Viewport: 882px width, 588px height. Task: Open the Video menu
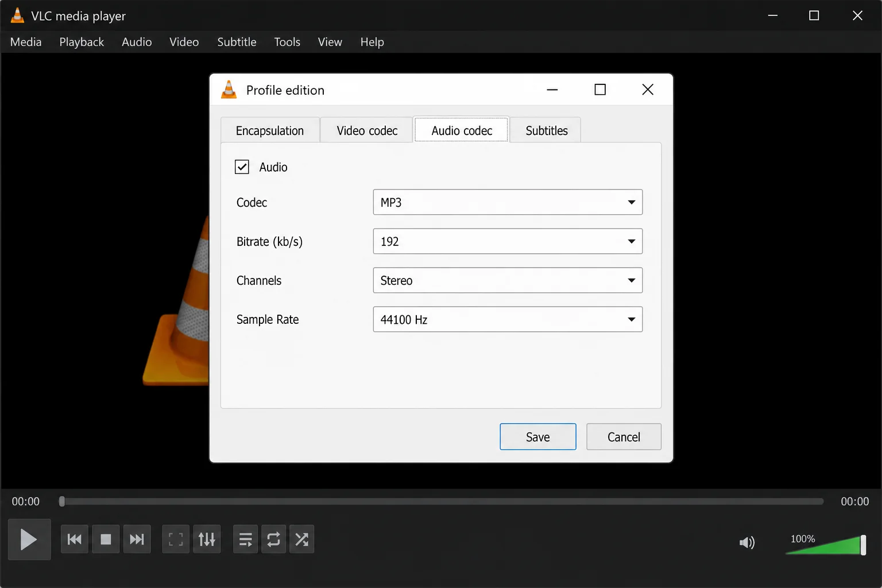(184, 42)
